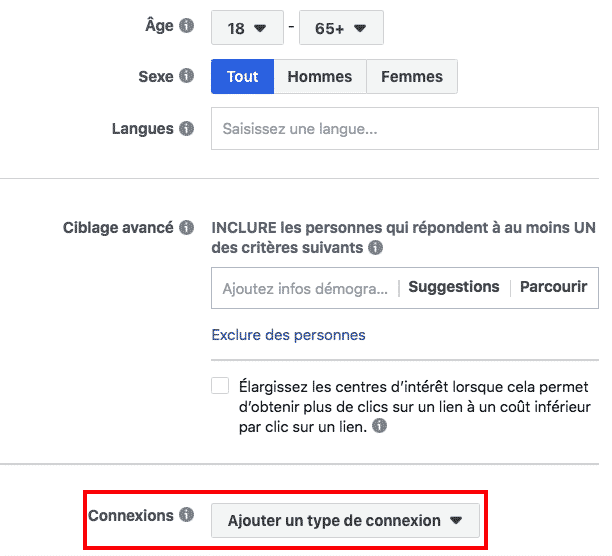Image resolution: width=612 pixels, height=556 pixels.
Task: Select Tout in the Sexe options
Action: tap(242, 77)
